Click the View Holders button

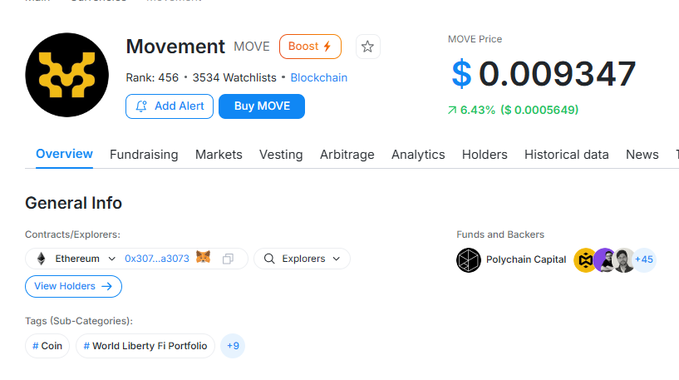pos(73,286)
